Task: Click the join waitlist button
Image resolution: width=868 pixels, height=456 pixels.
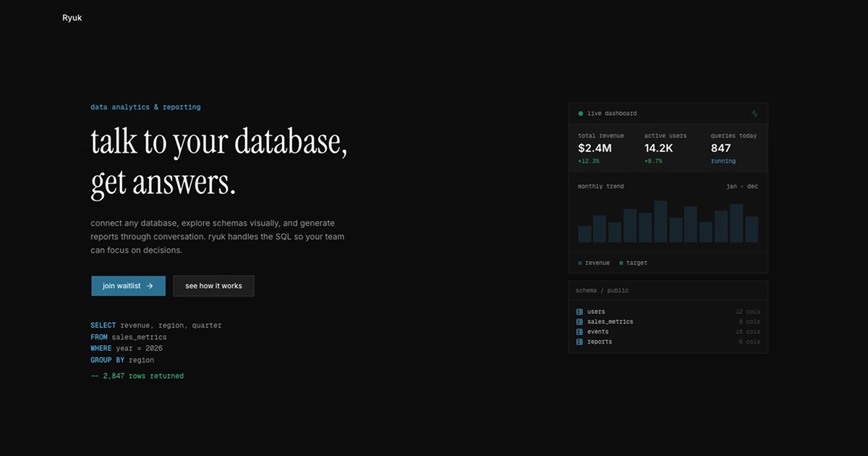Action: point(128,286)
